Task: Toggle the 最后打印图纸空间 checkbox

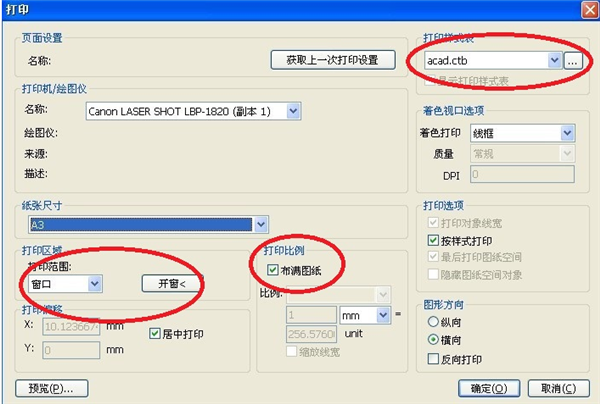Action: click(x=433, y=256)
